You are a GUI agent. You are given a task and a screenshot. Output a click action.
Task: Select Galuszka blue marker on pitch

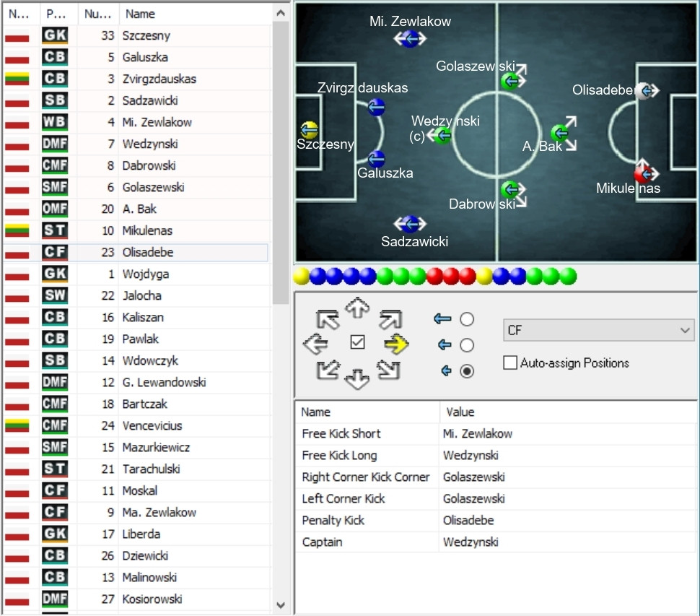click(x=376, y=159)
